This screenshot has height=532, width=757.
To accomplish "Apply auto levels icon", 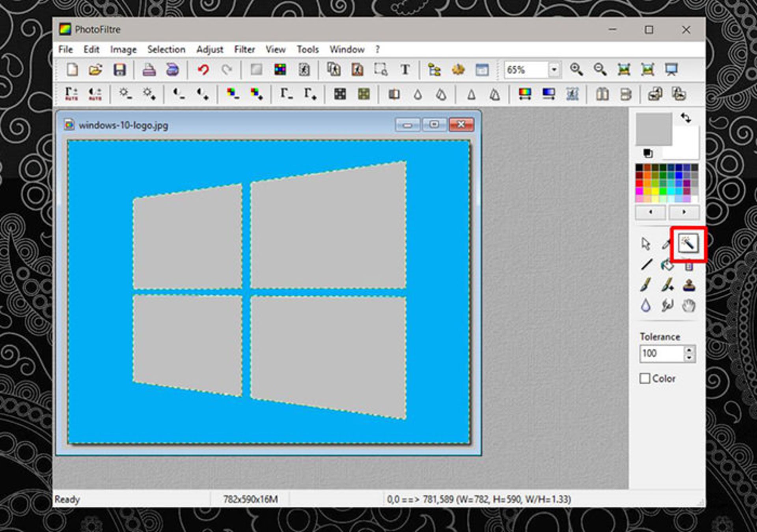I will pyautogui.click(x=71, y=94).
